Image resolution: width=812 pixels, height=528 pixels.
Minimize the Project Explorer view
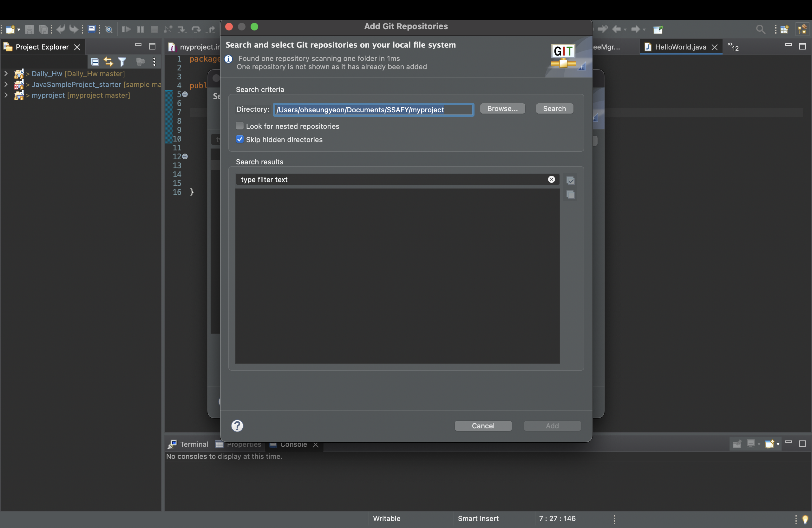coord(138,45)
